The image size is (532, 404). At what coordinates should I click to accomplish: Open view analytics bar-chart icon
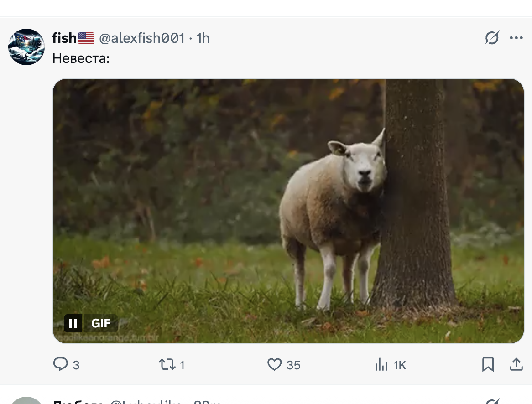pos(381,364)
